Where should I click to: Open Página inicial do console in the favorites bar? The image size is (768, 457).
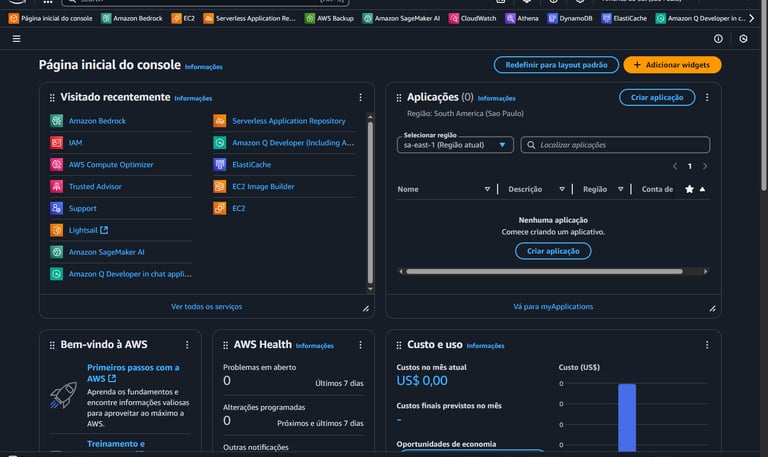pyautogui.click(x=50, y=18)
